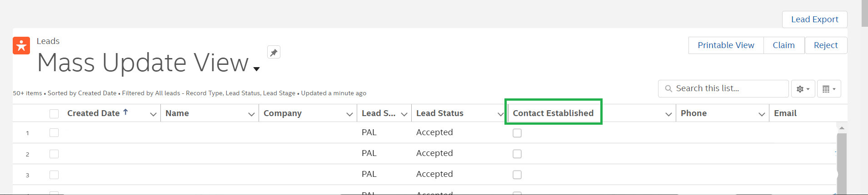Click the Email column header
The image size is (868, 195).
point(785,113)
